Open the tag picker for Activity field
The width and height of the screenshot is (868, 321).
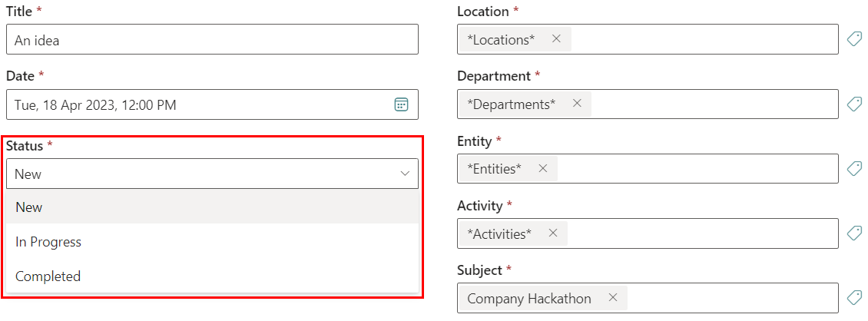click(854, 233)
